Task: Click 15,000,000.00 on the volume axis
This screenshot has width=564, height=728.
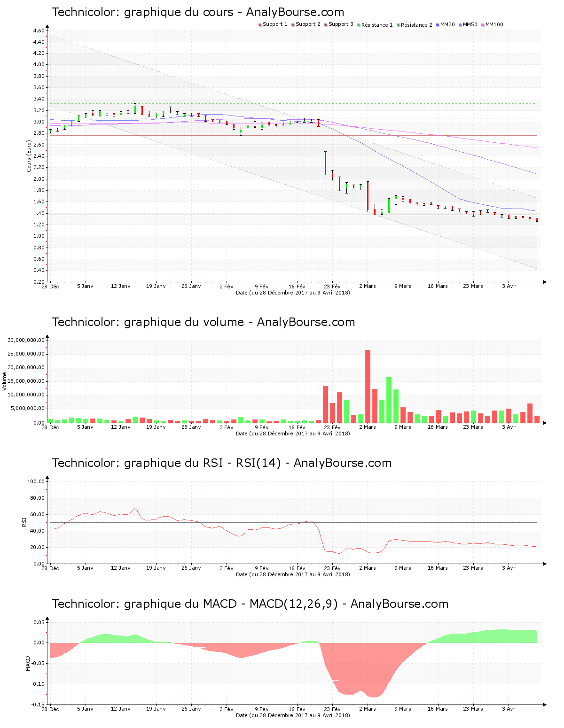Action: tap(26, 381)
